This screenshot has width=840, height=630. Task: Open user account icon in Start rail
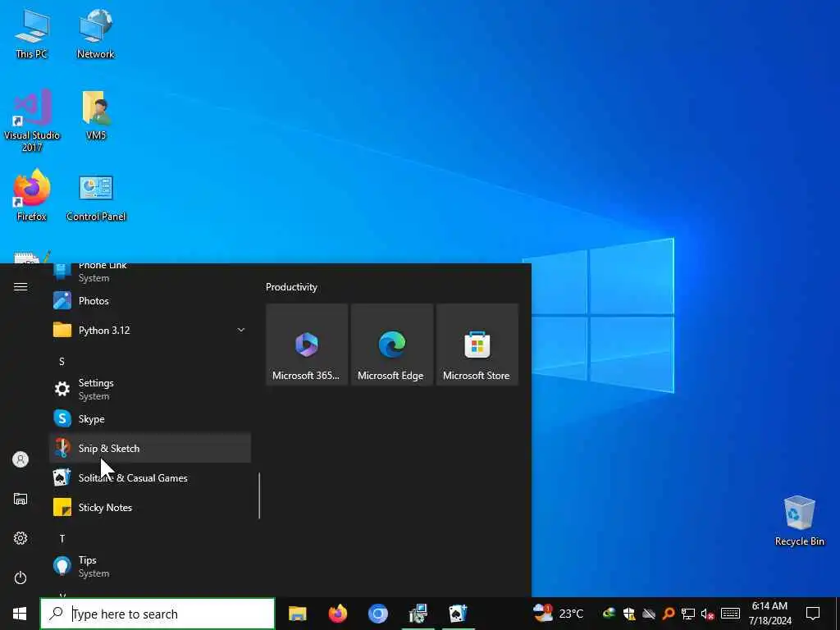point(21,459)
